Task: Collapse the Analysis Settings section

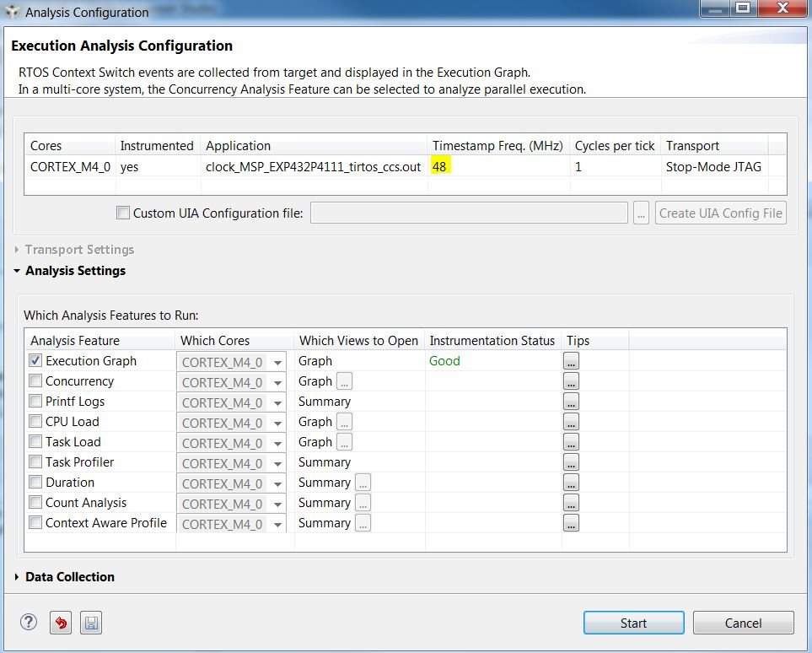Action: [x=17, y=271]
